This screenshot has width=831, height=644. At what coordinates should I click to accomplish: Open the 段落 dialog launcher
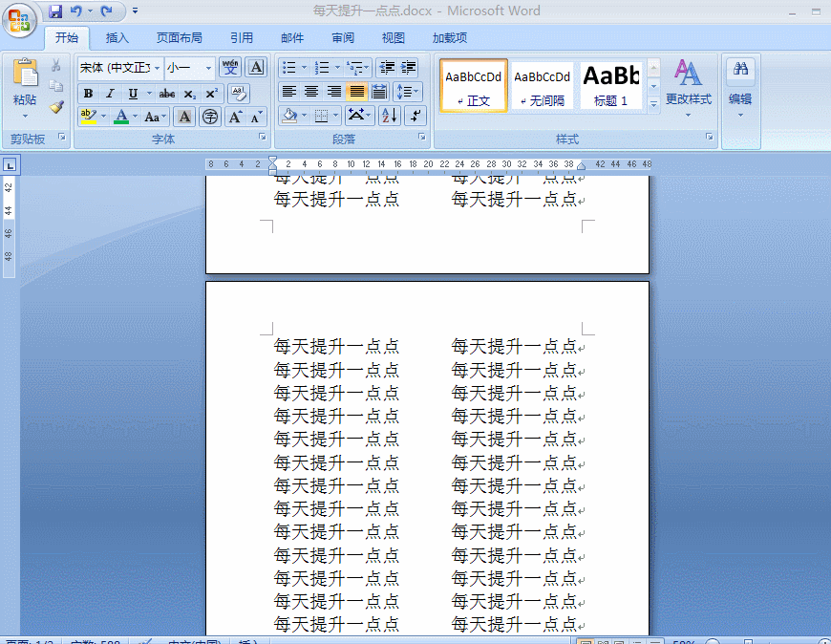tap(422, 138)
